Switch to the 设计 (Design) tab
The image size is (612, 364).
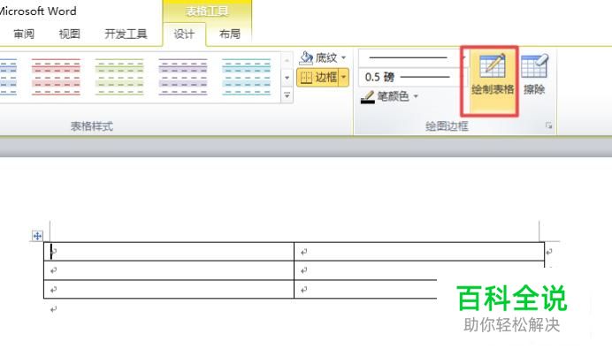click(x=184, y=34)
